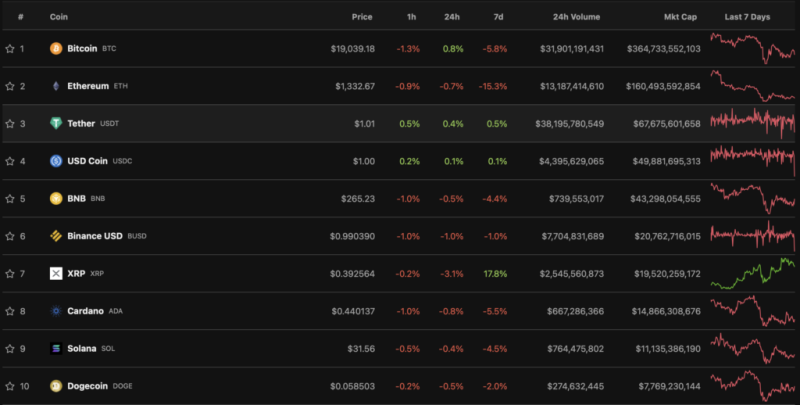Toggle favorite star for Bitcoin

[10, 48]
